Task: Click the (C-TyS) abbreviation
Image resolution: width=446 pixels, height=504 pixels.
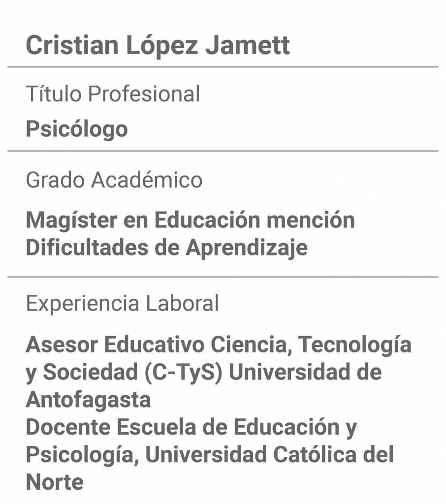Action: point(183,372)
